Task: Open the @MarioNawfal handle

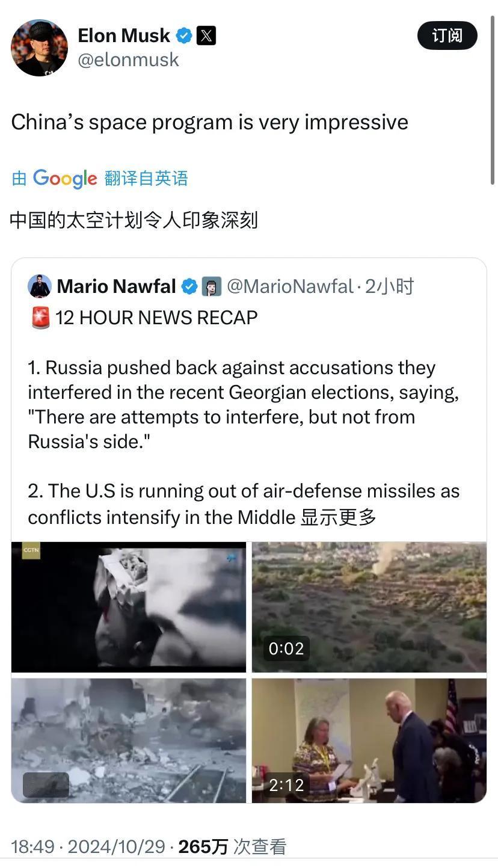Action: point(290,286)
